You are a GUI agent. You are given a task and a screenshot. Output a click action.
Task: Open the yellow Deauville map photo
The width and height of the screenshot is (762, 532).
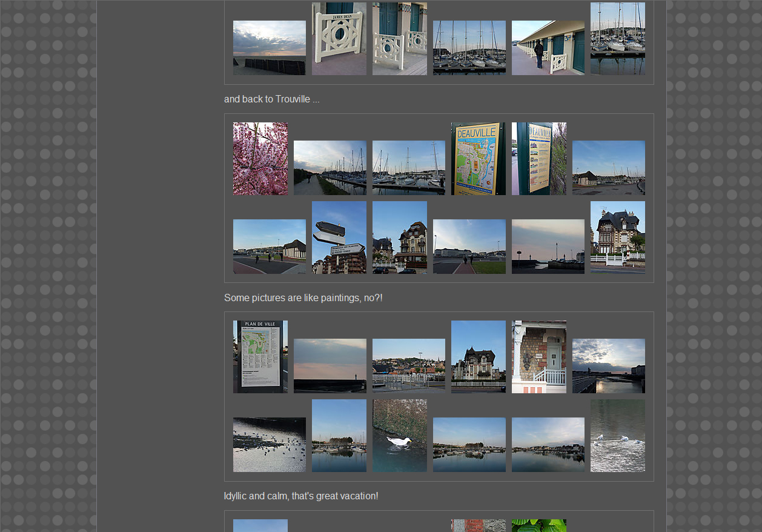pyautogui.click(x=478, y=159)
